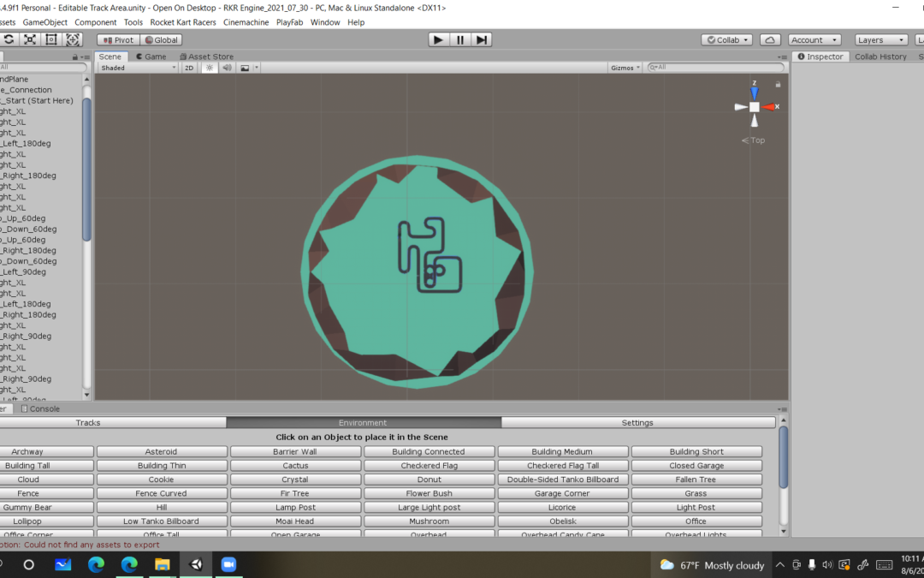Select the Rect transform tool

[51, 39]
